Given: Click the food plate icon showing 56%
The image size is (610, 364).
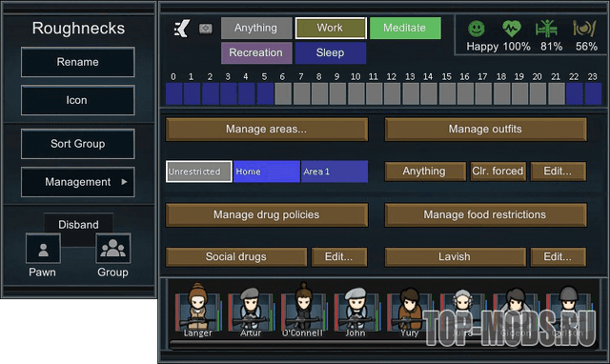Looking at the screenshot, I should click(x=584, y=29).
